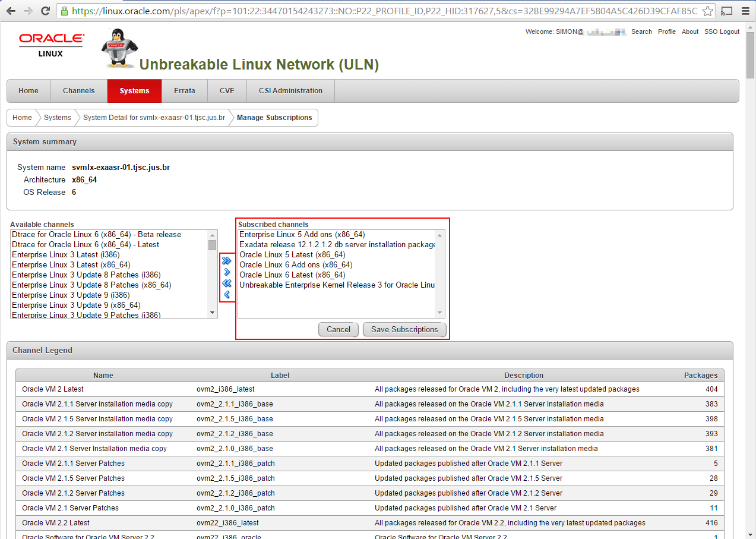Open the CVE tab
The height and width of the screenshot is (539, 756).
pyautogui.click(x=227, y=91)
